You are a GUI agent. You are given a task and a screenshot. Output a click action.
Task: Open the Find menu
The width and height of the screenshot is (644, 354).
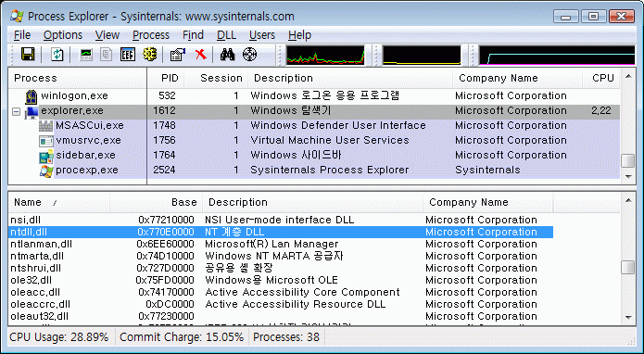coord(193,35)
